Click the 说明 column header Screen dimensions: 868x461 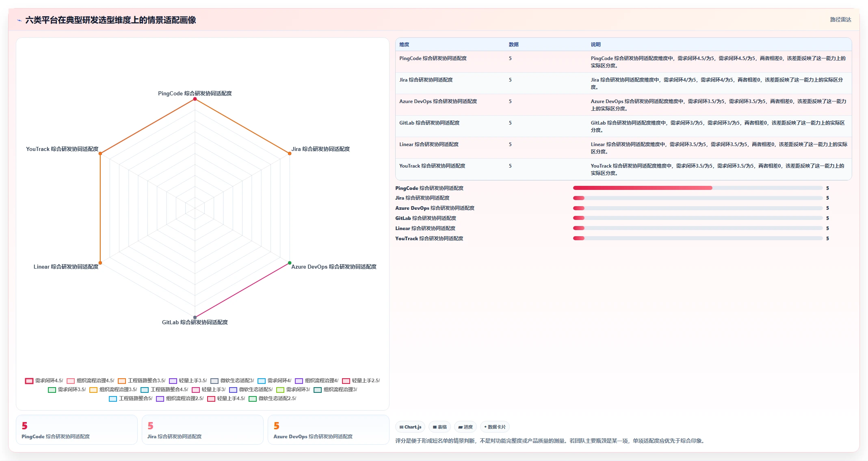pyautogui.click(x=595, y=45)
